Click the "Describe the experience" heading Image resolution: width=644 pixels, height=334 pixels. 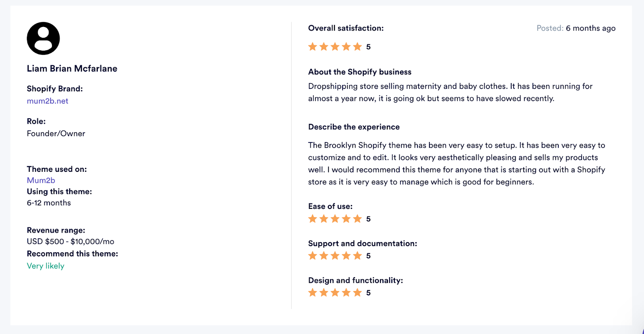pyautogui.click(x=354, y=127)
